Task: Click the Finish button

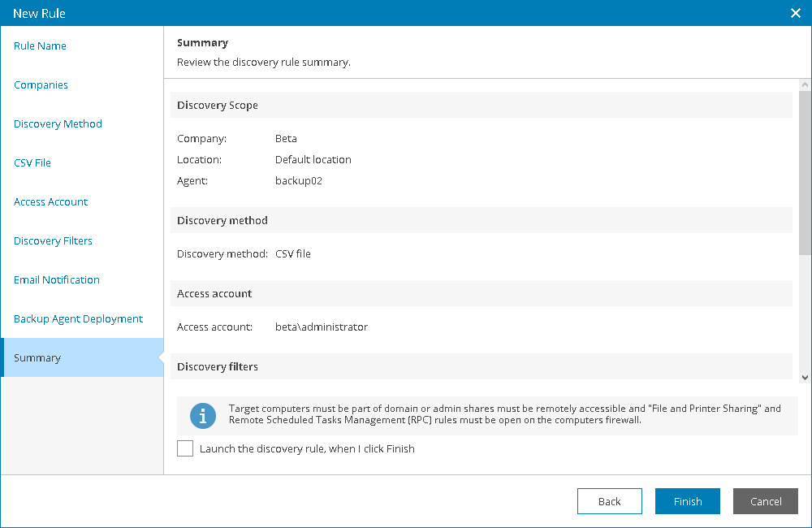Action: click(687, 501)
